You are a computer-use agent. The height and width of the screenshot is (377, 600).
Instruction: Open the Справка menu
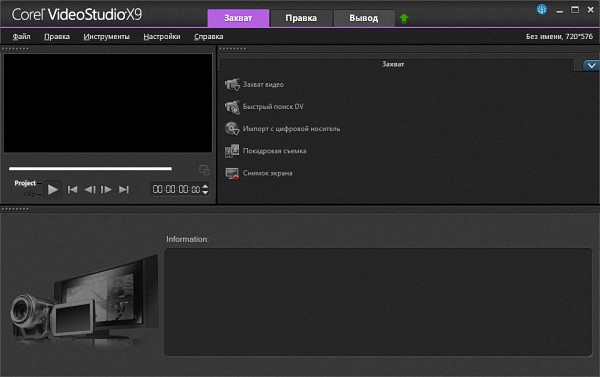(209, 36)
